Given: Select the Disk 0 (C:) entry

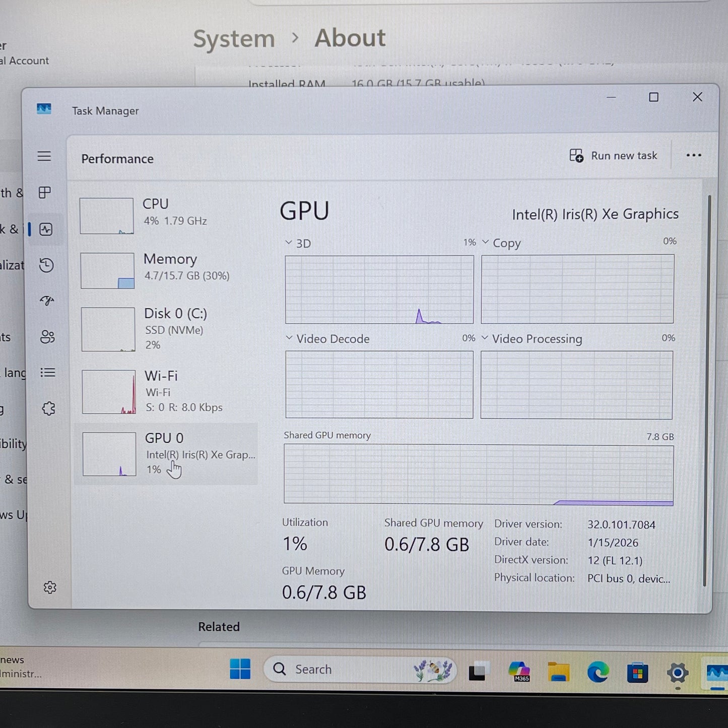Looking at the screenshot, I should pos(166,329).
